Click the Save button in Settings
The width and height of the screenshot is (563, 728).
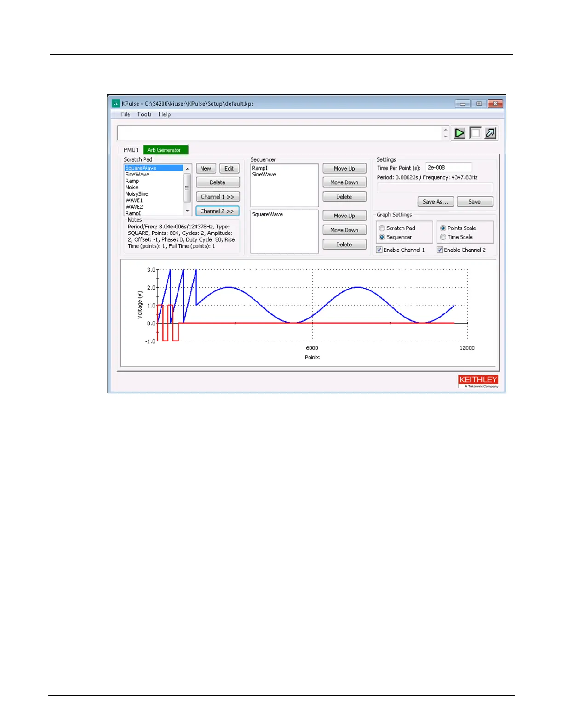(x=475, y=202)
